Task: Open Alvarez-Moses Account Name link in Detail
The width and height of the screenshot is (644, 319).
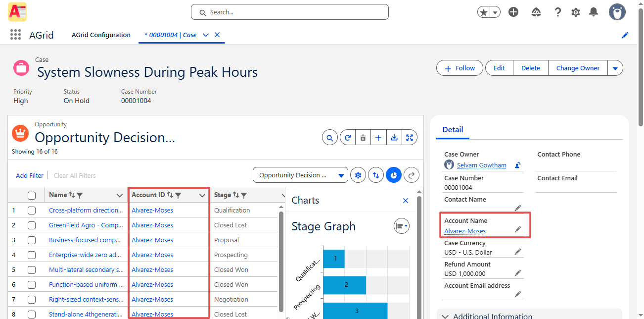Action: pyautogui.click(x=465, y=231)
